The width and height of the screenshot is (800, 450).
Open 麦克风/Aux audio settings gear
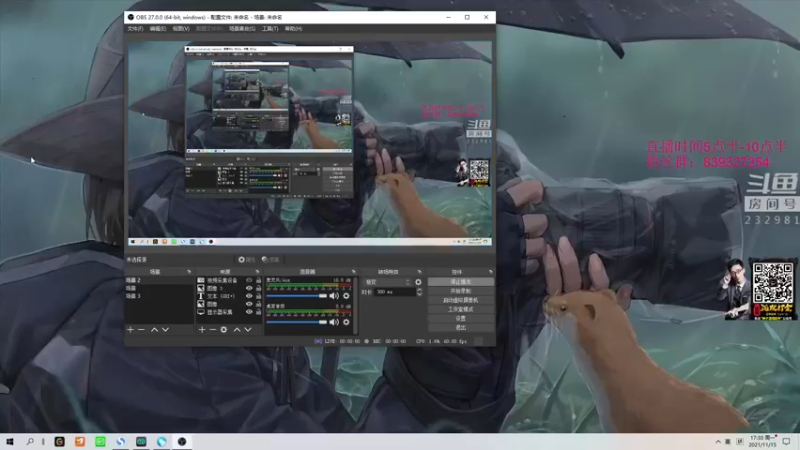pos(346,296)
